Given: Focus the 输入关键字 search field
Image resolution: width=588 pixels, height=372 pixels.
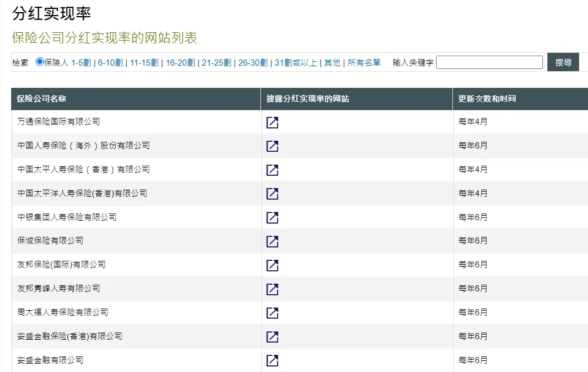Looking at the screenshot, I should point(490,62).
